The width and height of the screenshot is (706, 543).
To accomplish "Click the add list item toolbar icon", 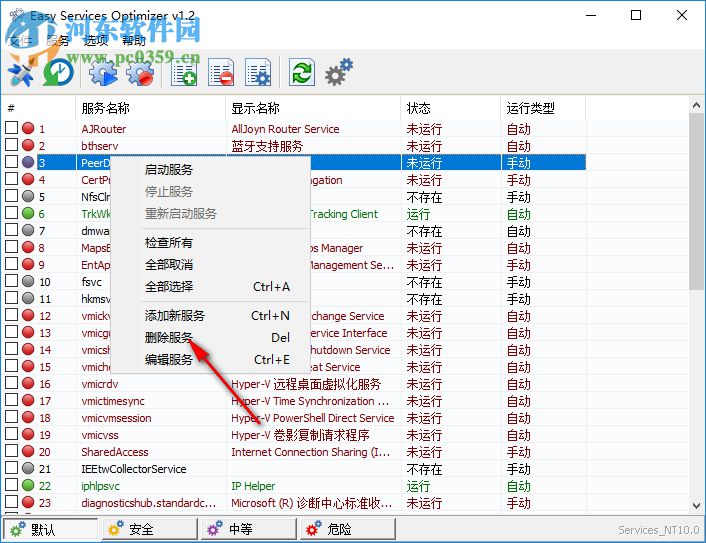I will click(x=184, y=72).
